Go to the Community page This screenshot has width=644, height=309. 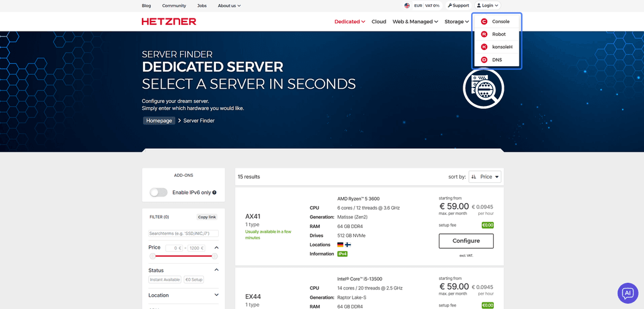[174, 6]
